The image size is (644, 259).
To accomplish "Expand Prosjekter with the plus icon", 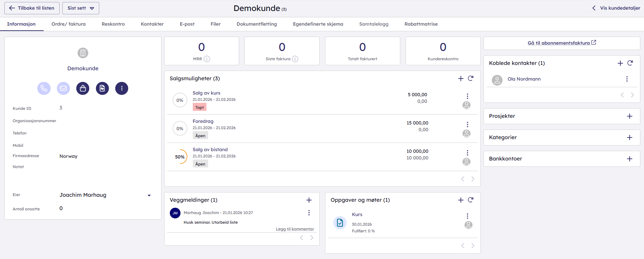I will click(630, 116).
